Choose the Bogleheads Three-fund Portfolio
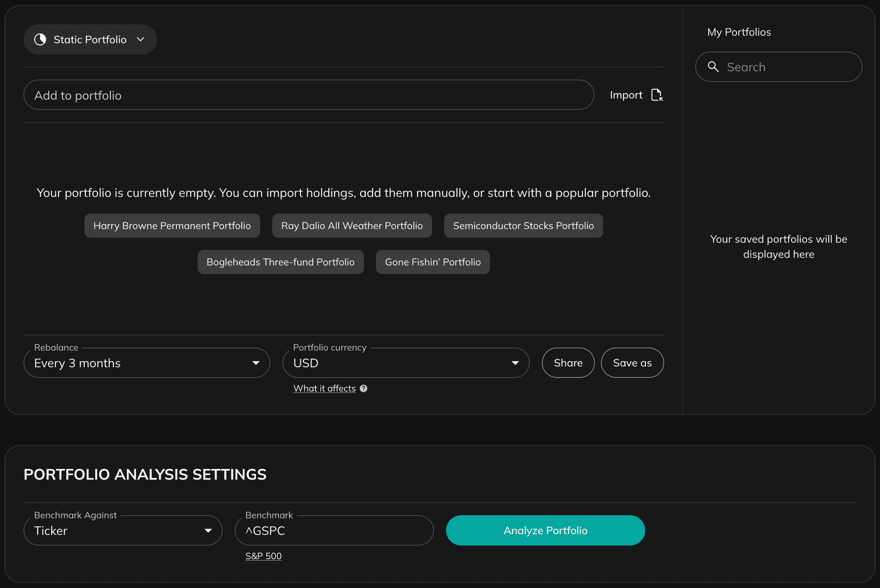Screen dimensions: 880x588 tap(280, 262)
